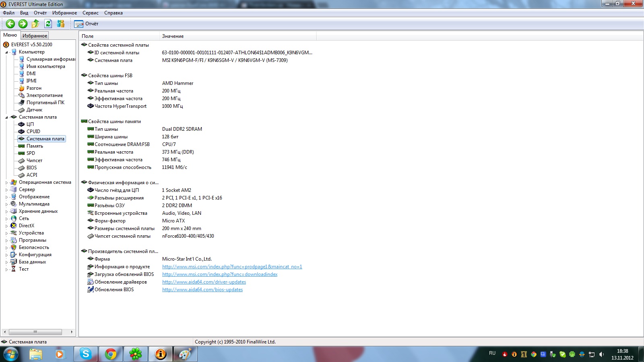Click the Безопасность shield icon
The width and height of the screenshot is (644, 362).
14,247
